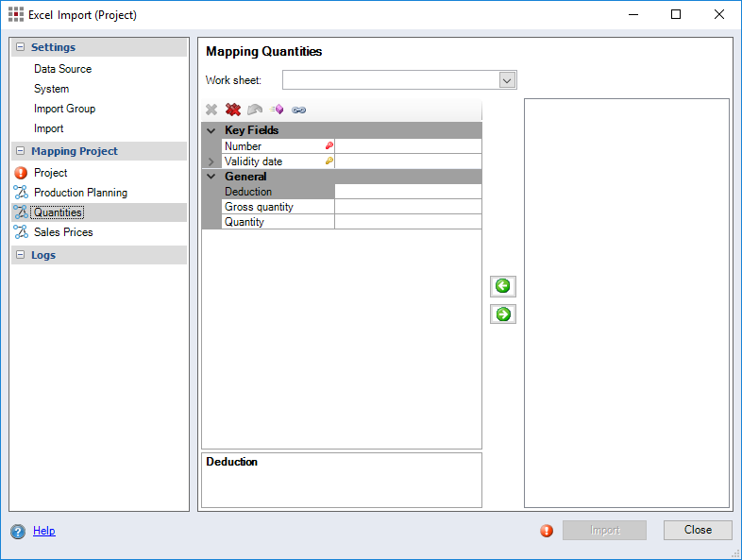Image resolution: width=742 pixels, height=560 pixels.
Task: Click the green right arrow button
Action: [503, 314]
